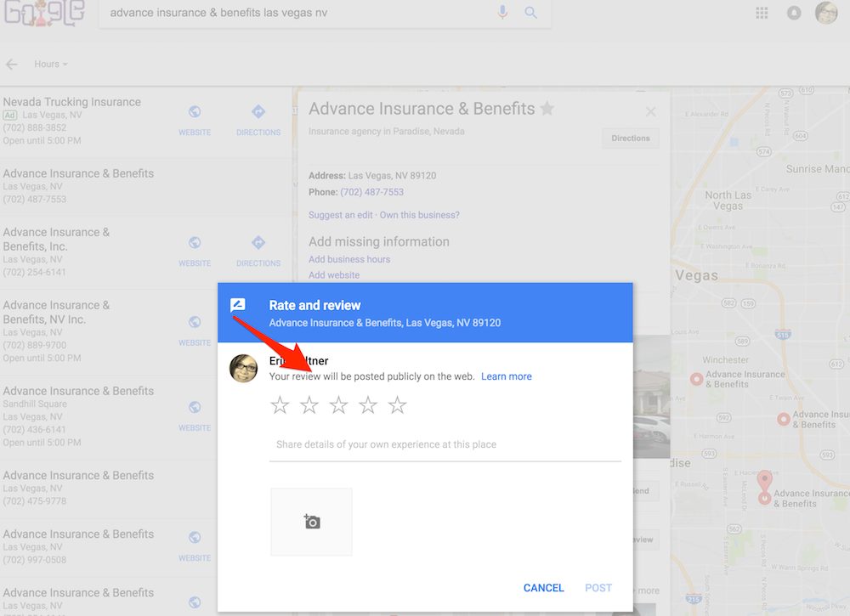Click the second rating star
Screen dimensions: 850x616
tap(309, 404)
